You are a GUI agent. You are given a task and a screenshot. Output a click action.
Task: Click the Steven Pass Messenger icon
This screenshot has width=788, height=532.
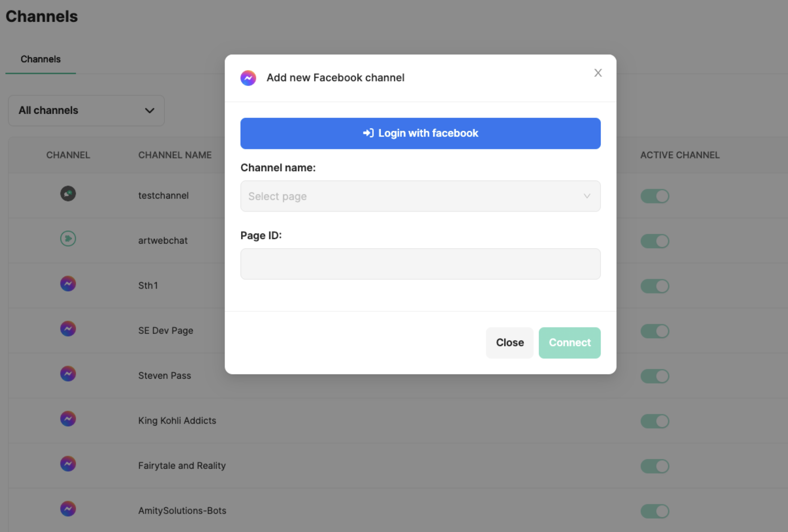(x=68, y=374)
